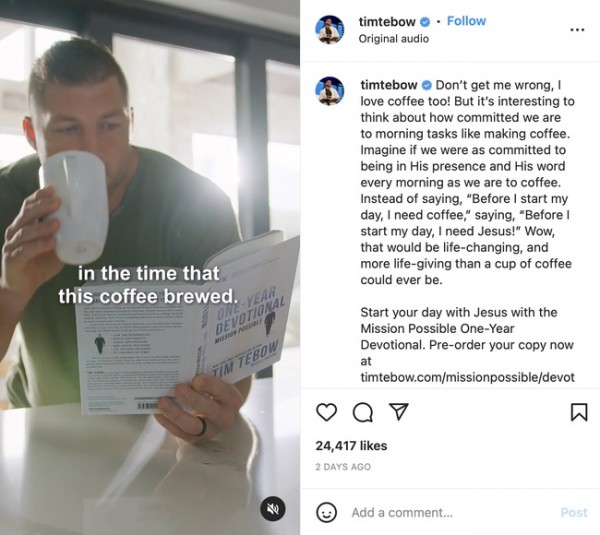Screen dimensions: 600x535
Task: Click verified badge next to header username
Action: point(425,22)
